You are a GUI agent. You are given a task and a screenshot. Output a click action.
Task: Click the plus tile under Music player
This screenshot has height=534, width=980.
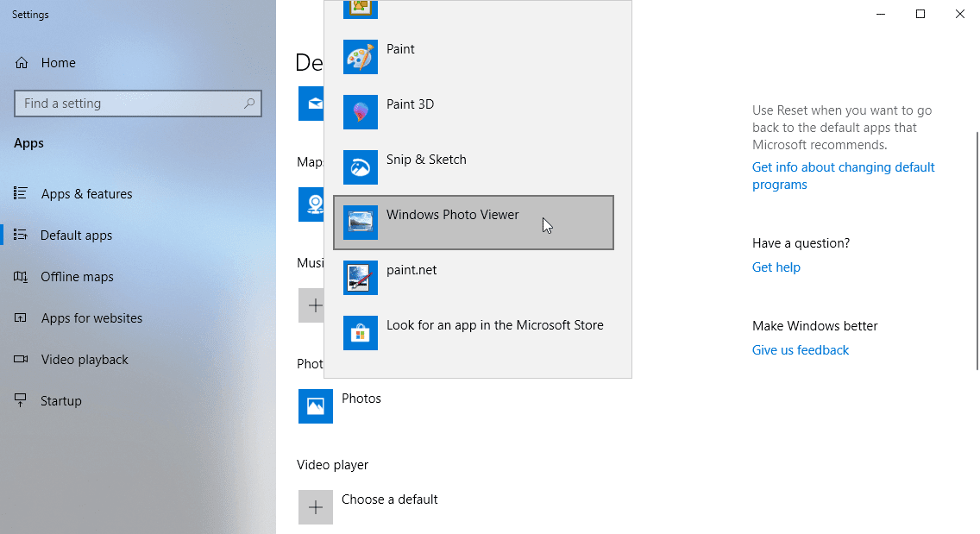pyautogui.click(x=311, y=305)
